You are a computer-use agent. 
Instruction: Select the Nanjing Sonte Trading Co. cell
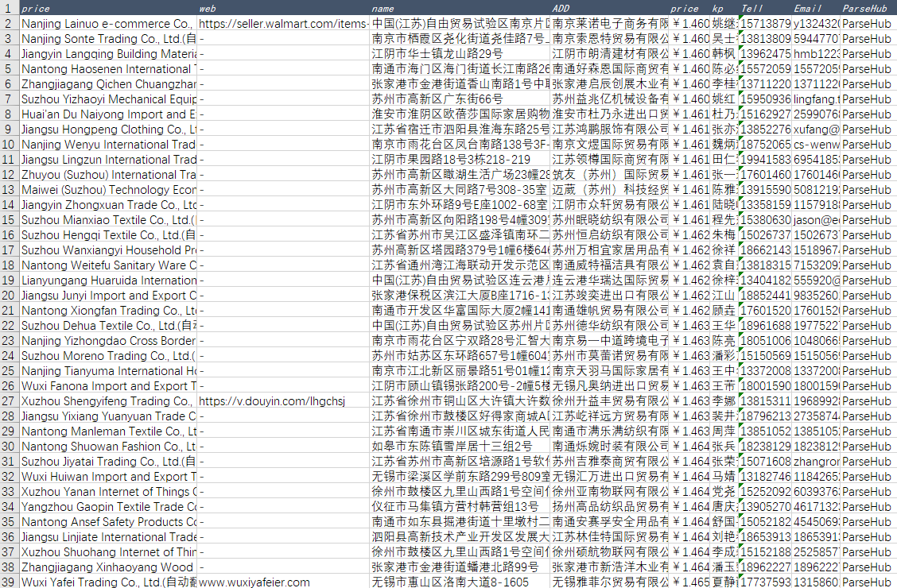[108, 38]
